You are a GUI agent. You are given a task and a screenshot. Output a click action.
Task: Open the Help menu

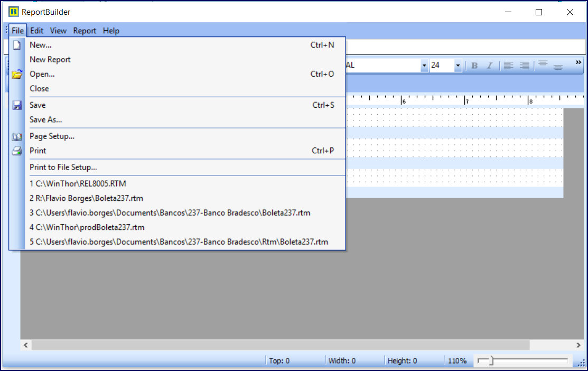coord(111,31)
